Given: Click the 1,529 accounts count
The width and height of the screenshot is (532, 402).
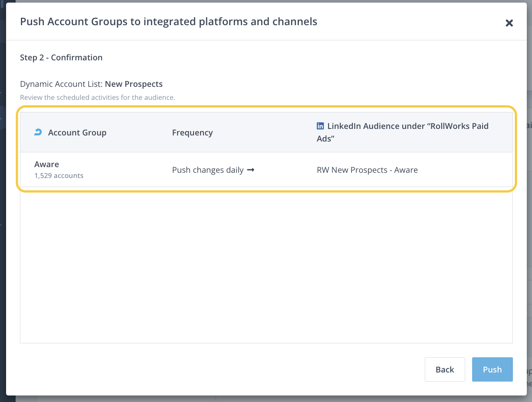Looking at the screenshot, I should click(59, 176).
